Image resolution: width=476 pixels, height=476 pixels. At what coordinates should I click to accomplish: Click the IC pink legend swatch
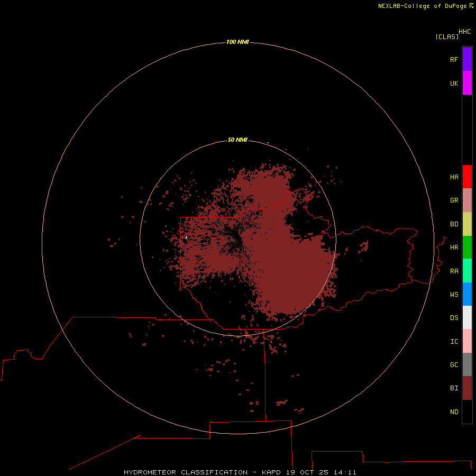[x=467, y=341]
